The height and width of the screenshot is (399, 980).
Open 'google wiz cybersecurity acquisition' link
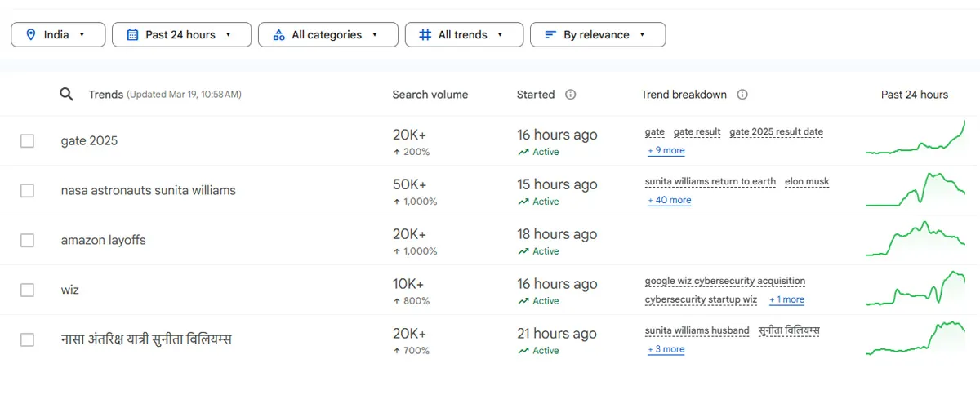pyautogui.click(x=725, y=282)
